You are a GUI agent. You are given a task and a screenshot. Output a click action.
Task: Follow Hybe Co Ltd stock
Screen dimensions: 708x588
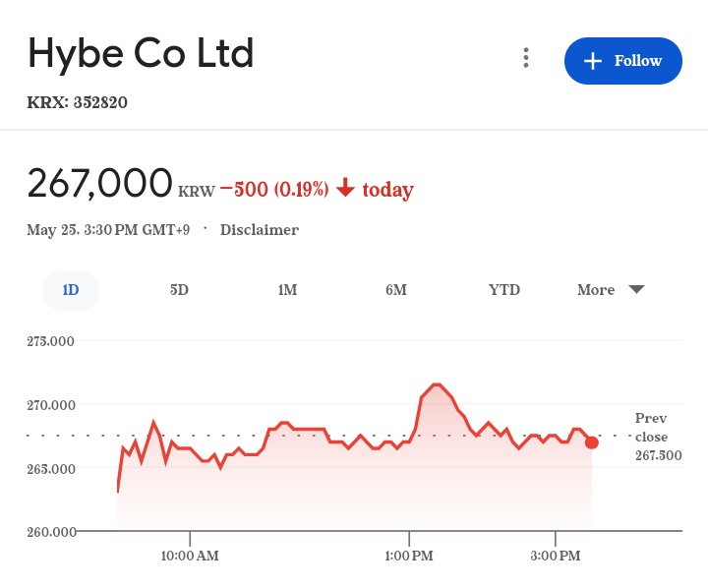click(623, 61)
